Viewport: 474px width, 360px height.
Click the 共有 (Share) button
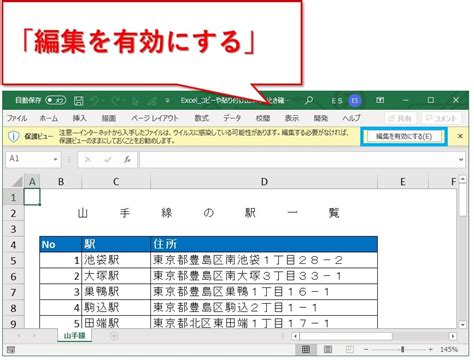401,118
